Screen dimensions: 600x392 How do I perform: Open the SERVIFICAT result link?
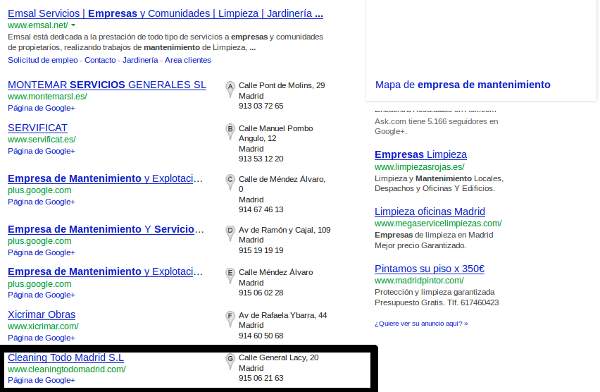pos(38,127)
